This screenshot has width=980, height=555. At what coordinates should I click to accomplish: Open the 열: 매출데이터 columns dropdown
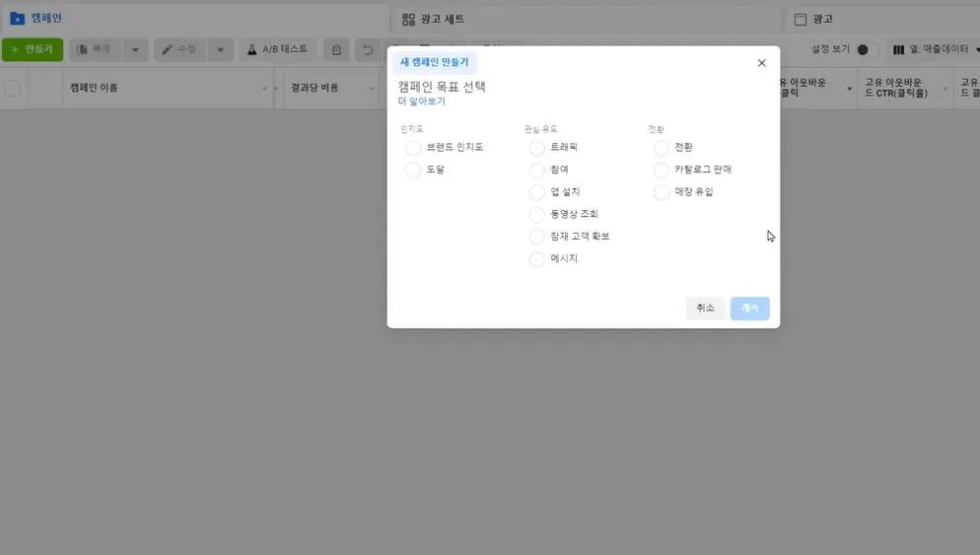(x=936, y=49)
